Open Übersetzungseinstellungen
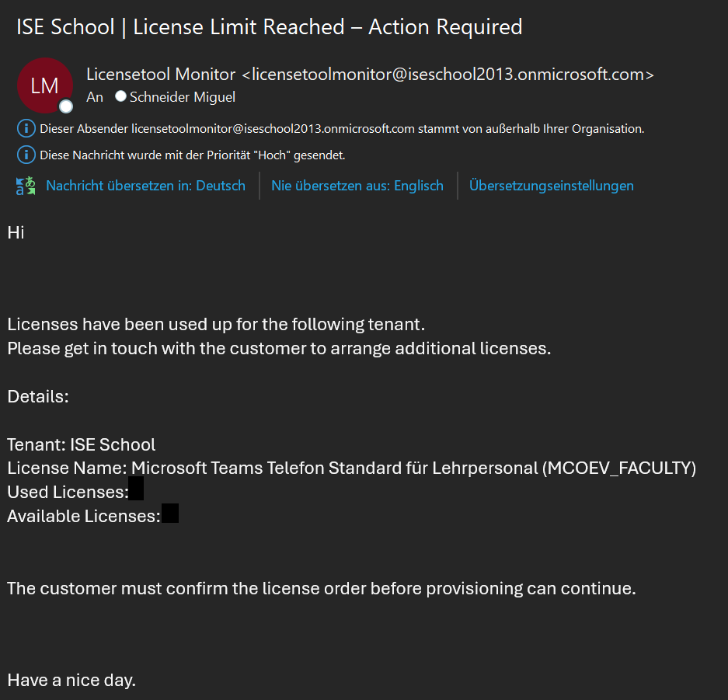 [x=551, y=186]
